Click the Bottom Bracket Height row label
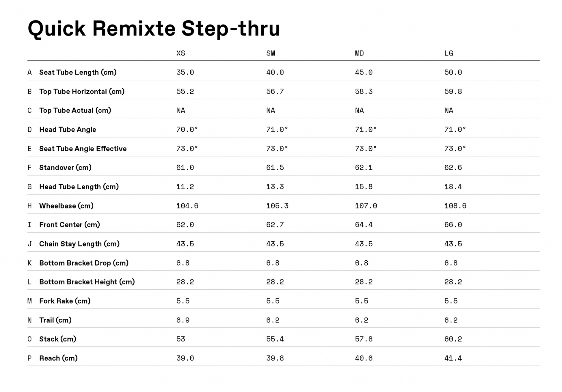Image resolution: width=562 pixels, height=392 pixels. pos(87,282)
